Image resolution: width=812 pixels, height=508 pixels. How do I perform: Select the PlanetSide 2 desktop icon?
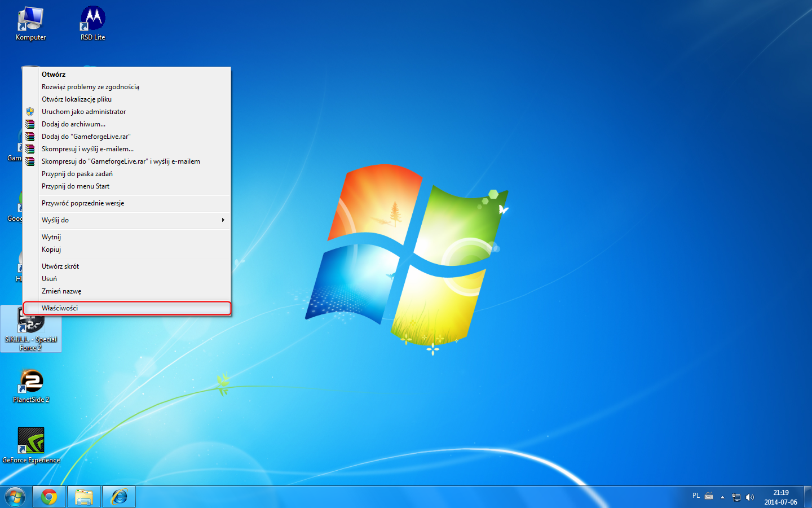click(31, 387)
